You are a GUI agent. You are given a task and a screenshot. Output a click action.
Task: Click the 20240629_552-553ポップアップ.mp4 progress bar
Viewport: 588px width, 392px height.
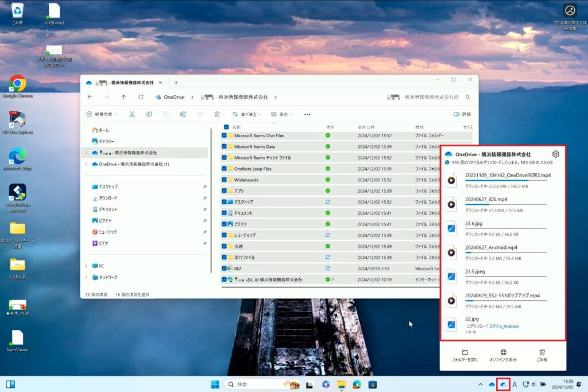506,301
